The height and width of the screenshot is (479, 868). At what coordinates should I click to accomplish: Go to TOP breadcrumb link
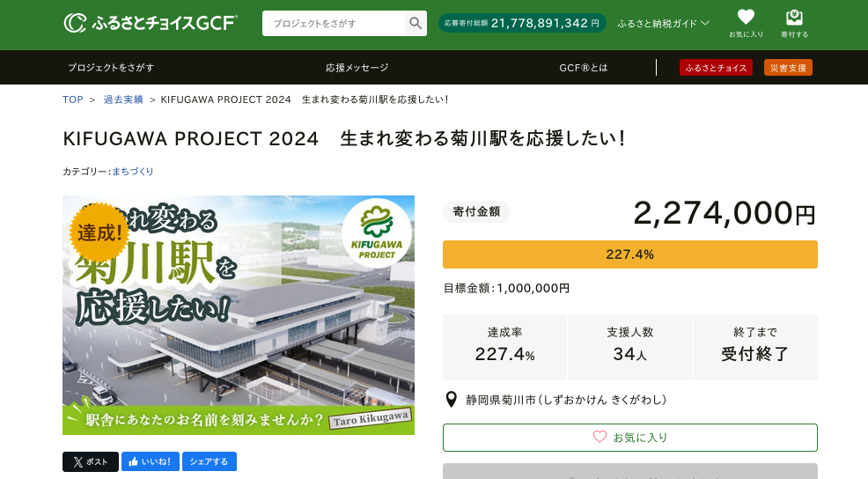pos(72,99)
